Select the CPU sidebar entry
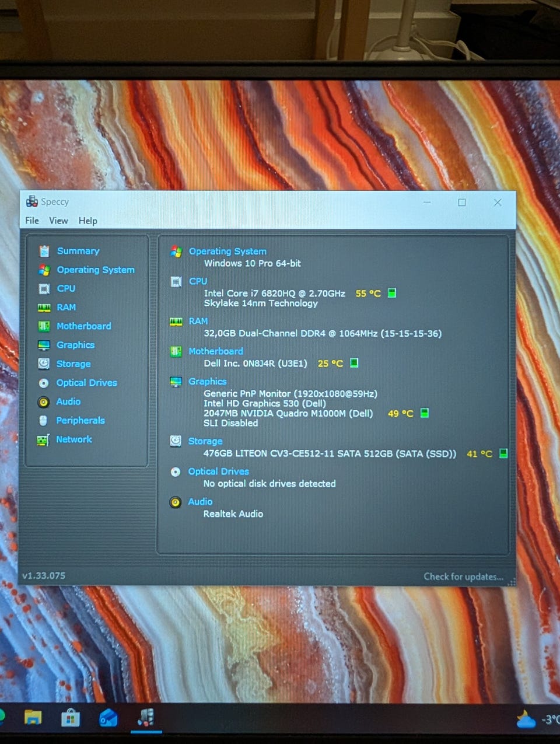Image resolution: width=560 pixels, height=744 pixels. coord(66,288)
